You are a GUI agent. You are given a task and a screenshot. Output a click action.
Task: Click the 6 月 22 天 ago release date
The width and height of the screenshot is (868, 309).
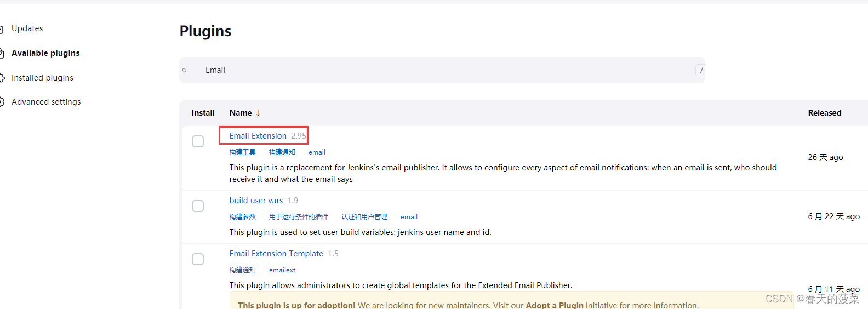point(833,216)
